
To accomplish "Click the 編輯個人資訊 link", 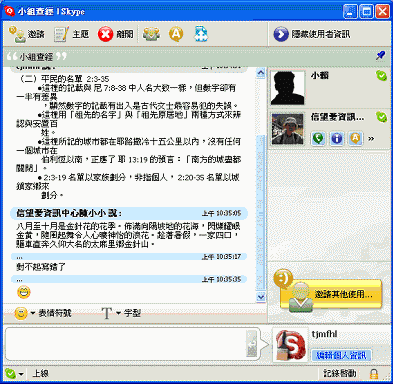I will click(x=341, y=355).
